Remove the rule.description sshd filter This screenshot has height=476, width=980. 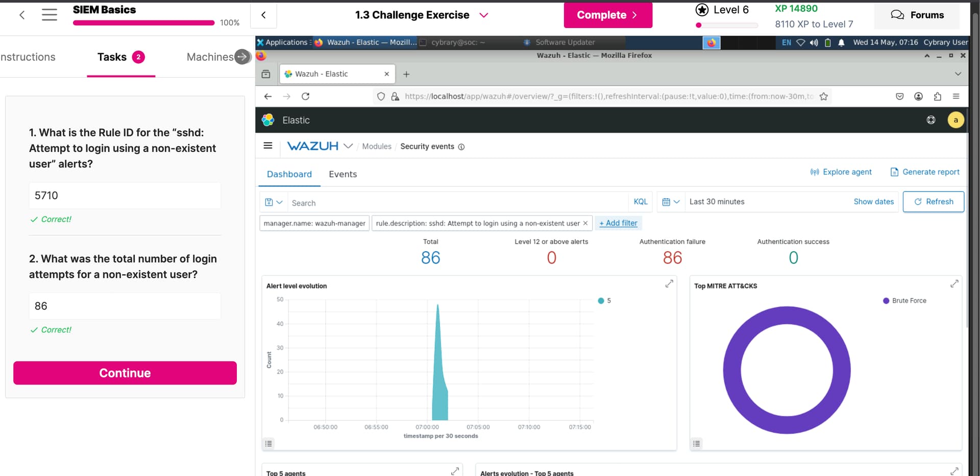point(585,223)
